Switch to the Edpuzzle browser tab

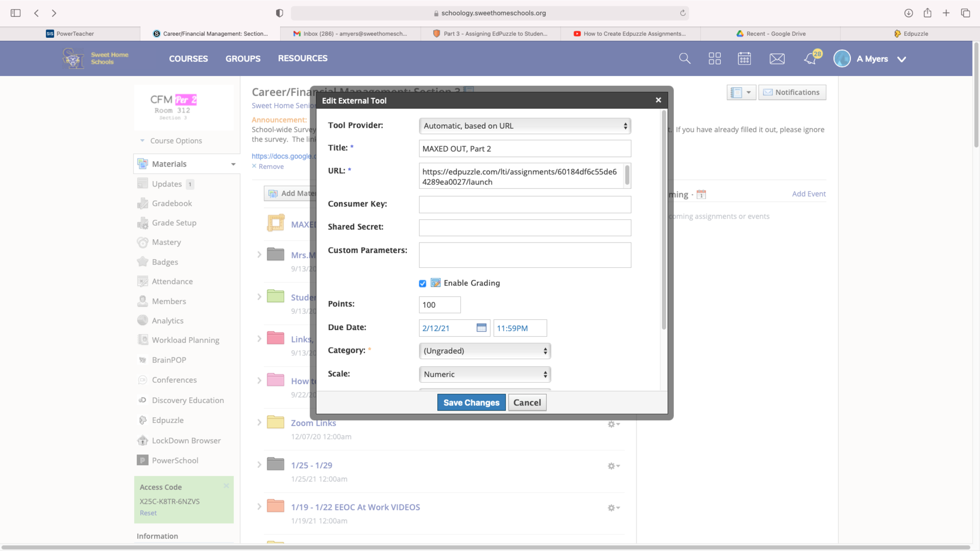(911, 33)
